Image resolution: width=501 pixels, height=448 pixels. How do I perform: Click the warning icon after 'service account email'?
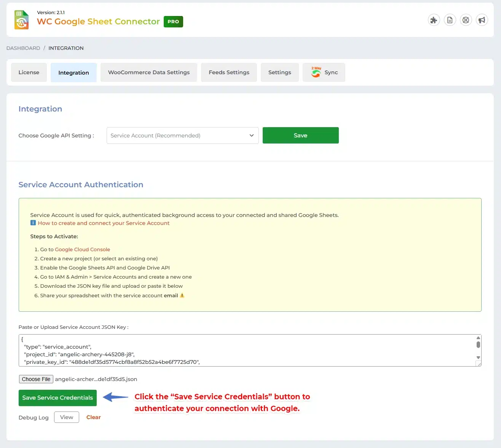coord(182,295)
